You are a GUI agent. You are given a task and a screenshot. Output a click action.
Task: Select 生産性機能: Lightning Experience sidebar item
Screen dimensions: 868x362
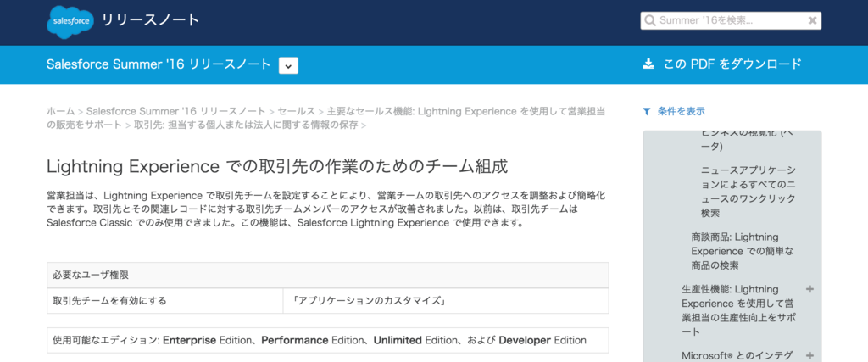[738, 310]
